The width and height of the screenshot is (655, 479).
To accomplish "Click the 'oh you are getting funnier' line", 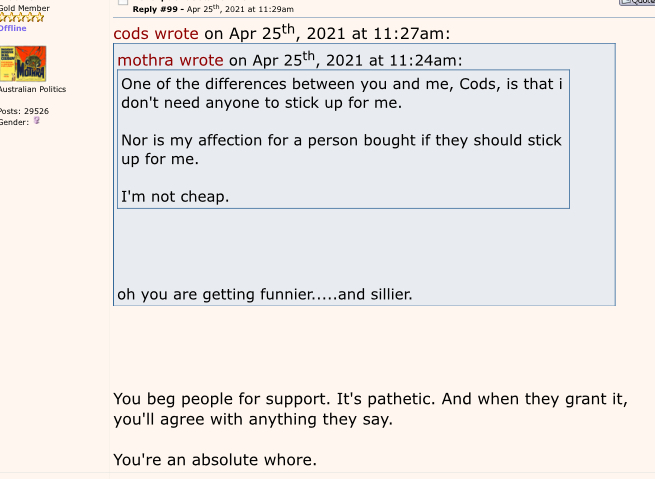I will click(x=264, y=294).
